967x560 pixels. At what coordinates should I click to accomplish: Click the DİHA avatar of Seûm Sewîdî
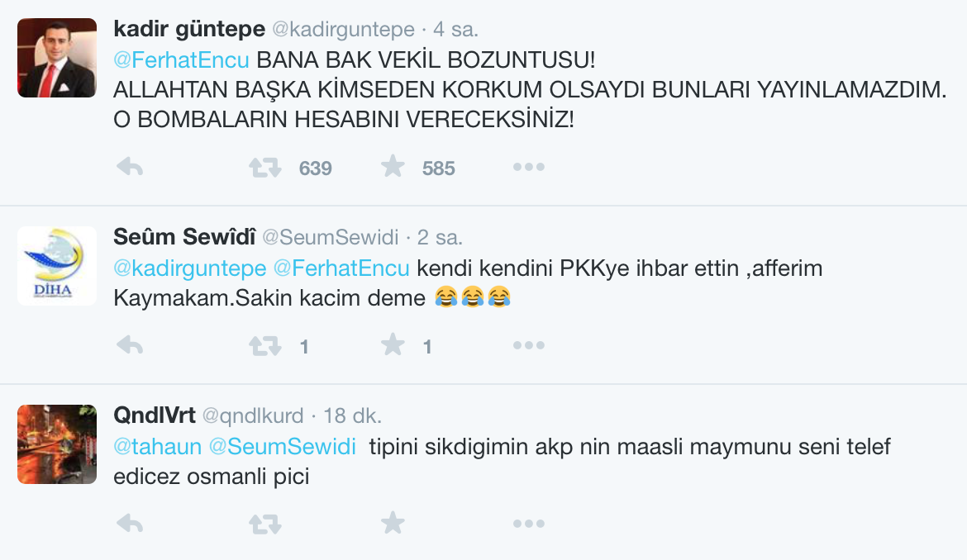coord(56,265)
